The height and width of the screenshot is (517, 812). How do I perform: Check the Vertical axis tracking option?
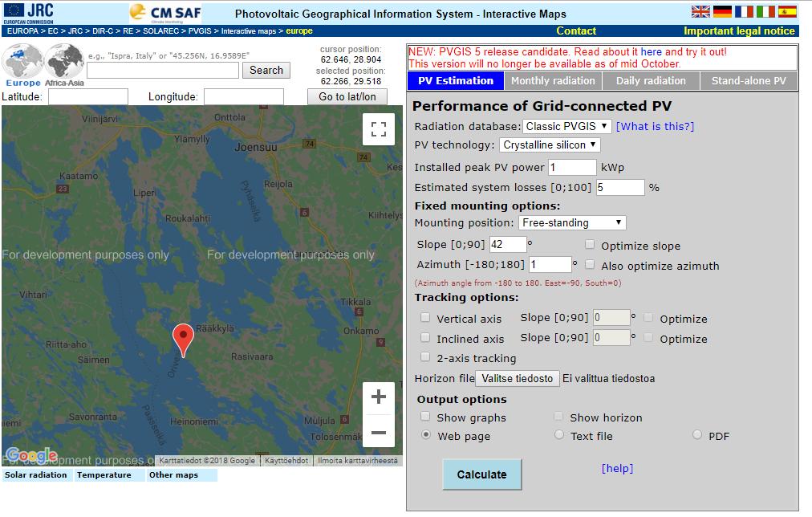click(425, 318)
